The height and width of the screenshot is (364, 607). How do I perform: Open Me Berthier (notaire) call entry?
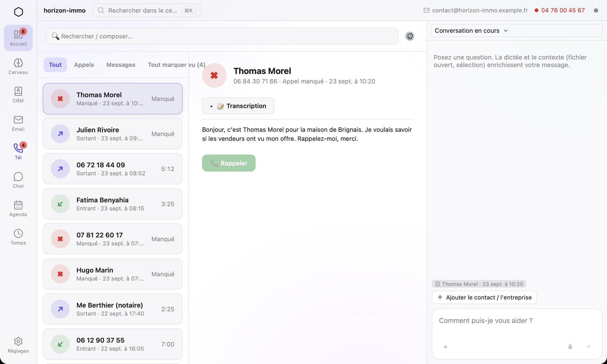pyautogui.click(x=113, y=309)
